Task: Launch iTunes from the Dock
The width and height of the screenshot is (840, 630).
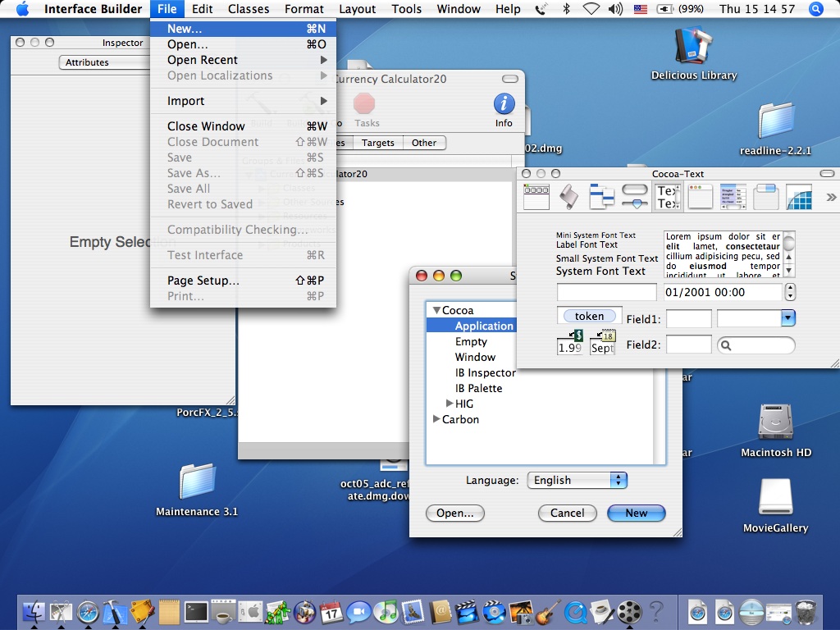Action: [x=386, y=612]
